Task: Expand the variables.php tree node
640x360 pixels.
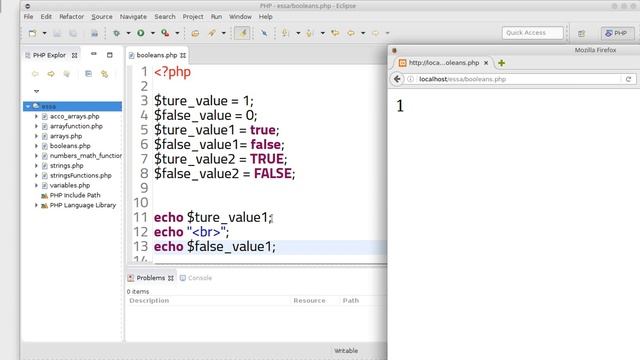Action: point(36,185)
